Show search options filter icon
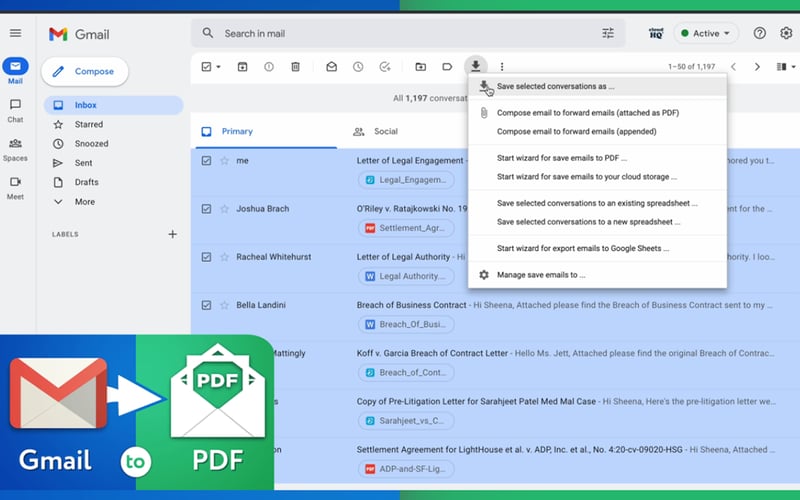The height and width of the screenshot is (500, 800). pyautogui.click(x=608, y=34)
